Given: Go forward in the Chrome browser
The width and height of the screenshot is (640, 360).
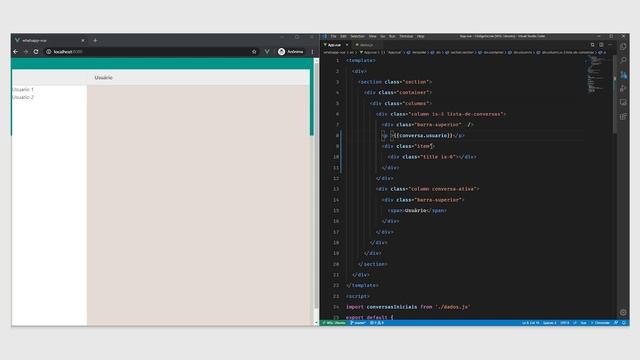Looking at the screenshot, I should point(26,52).
